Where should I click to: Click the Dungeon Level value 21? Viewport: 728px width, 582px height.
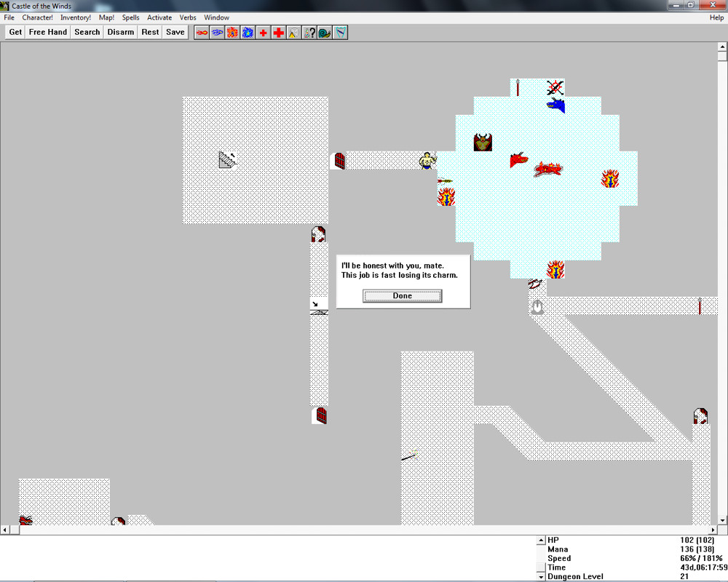684,576
